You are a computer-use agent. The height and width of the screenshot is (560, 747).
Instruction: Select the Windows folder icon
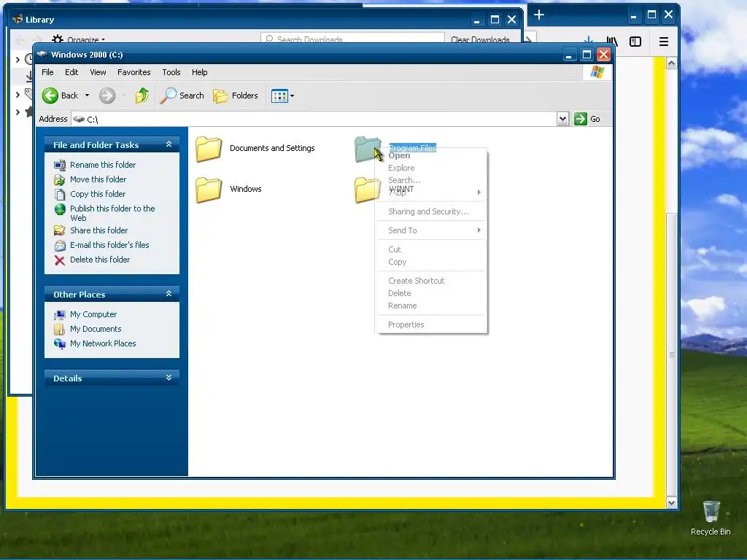tap(208, 190)
